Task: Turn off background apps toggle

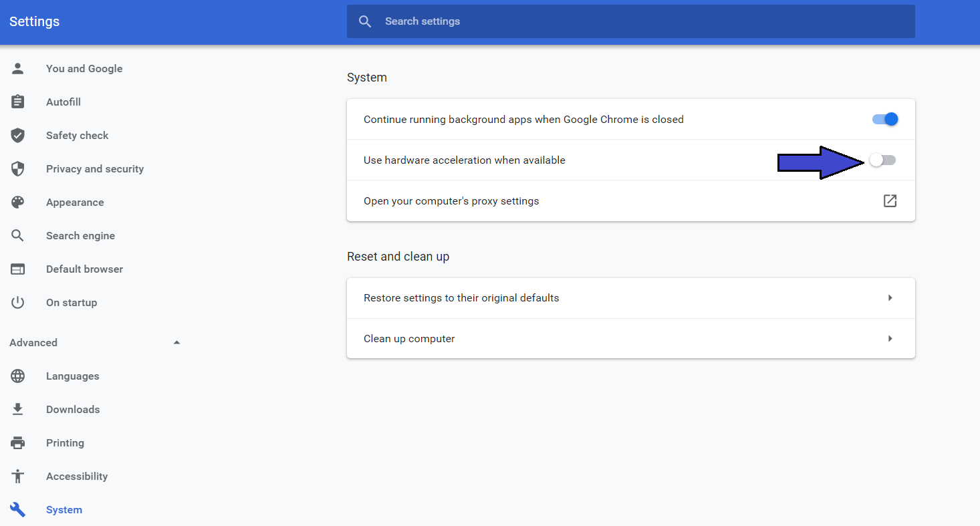Action: pos(885,120)
